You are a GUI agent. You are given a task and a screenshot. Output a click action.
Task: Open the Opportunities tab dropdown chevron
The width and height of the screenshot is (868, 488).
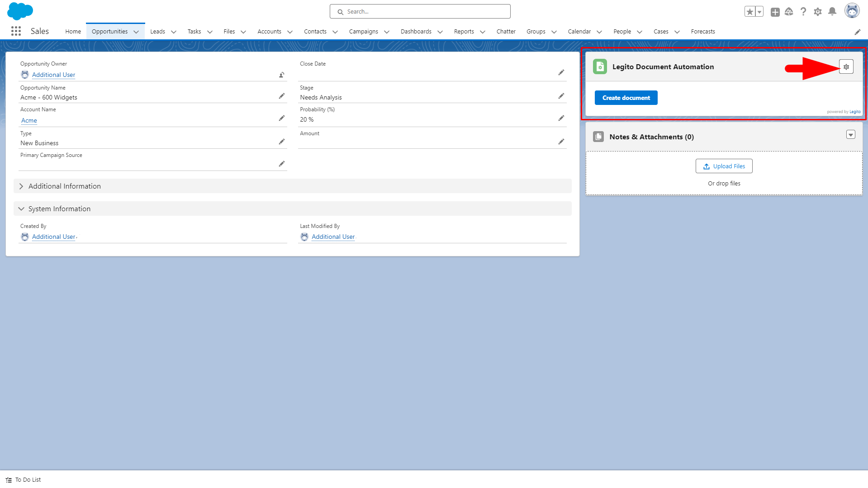pos(136,32)
